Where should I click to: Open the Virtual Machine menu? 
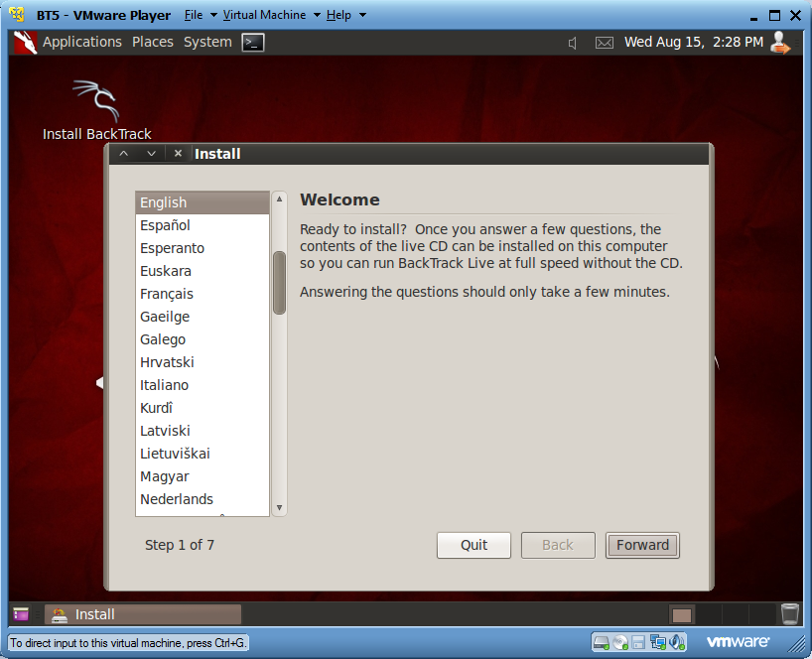click(264, 15)
